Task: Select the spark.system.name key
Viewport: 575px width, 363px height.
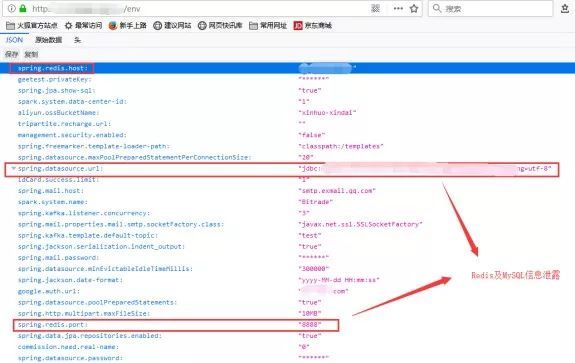Action: coord(52,202)
